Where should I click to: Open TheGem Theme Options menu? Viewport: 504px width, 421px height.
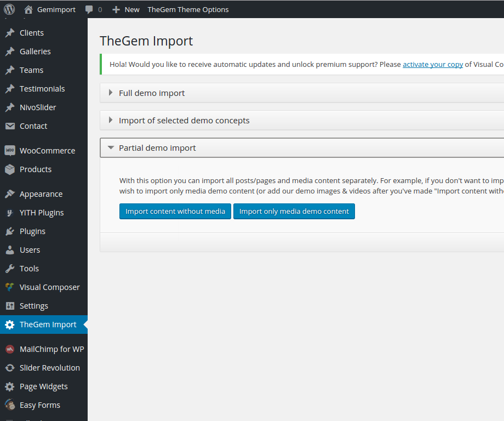coord(188,9)
